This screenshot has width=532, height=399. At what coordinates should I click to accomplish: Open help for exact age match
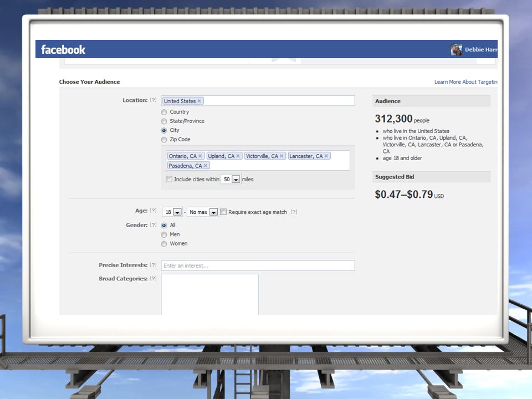coord(294,212)
